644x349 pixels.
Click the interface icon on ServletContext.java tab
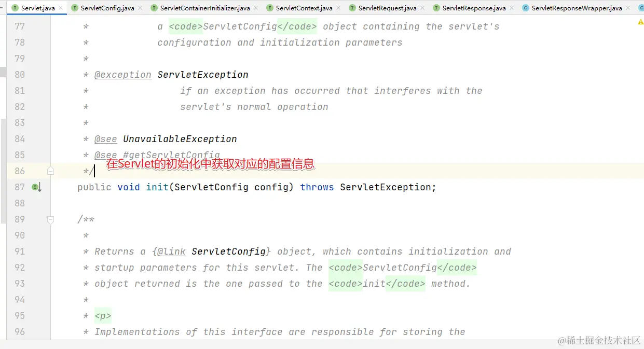point(270,8)
